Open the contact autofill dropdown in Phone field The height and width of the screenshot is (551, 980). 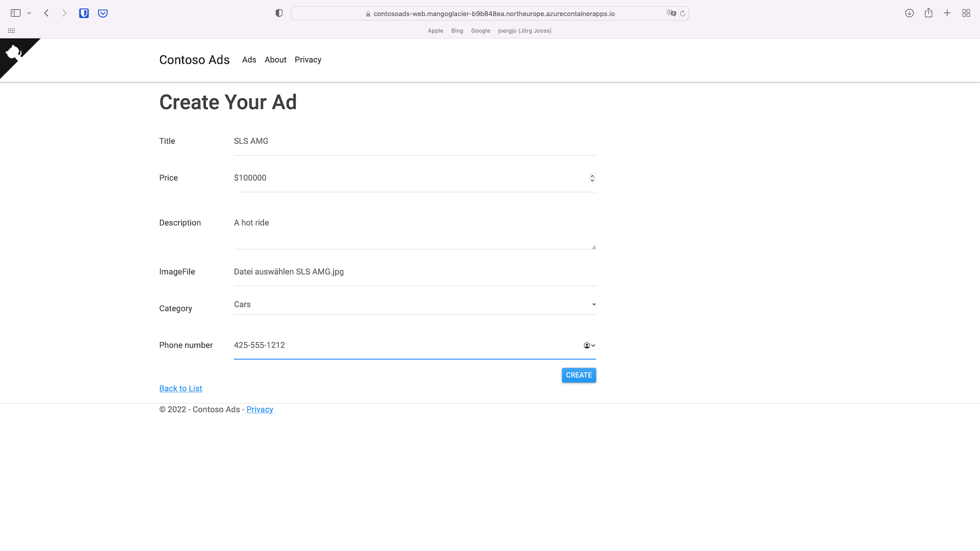click(590, 345)
